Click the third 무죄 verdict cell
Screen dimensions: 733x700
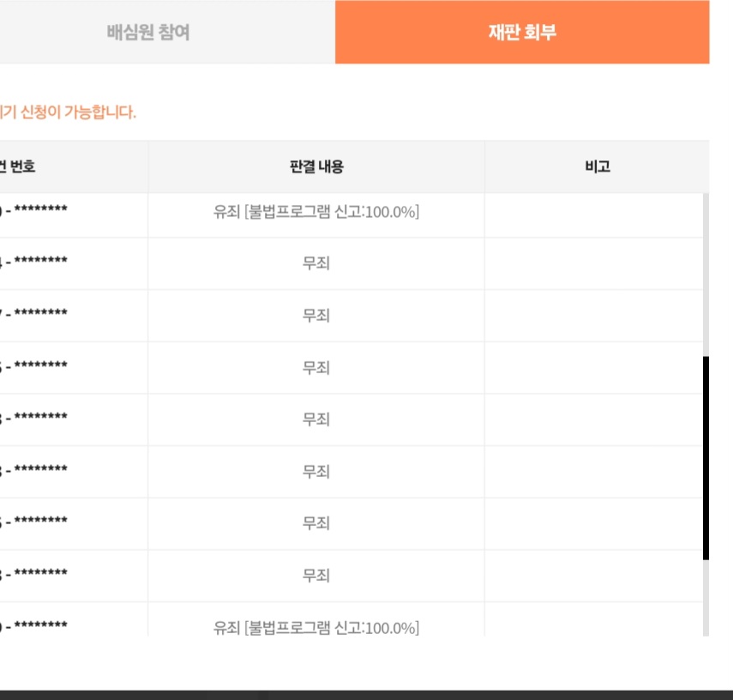(x=316, y=367)
